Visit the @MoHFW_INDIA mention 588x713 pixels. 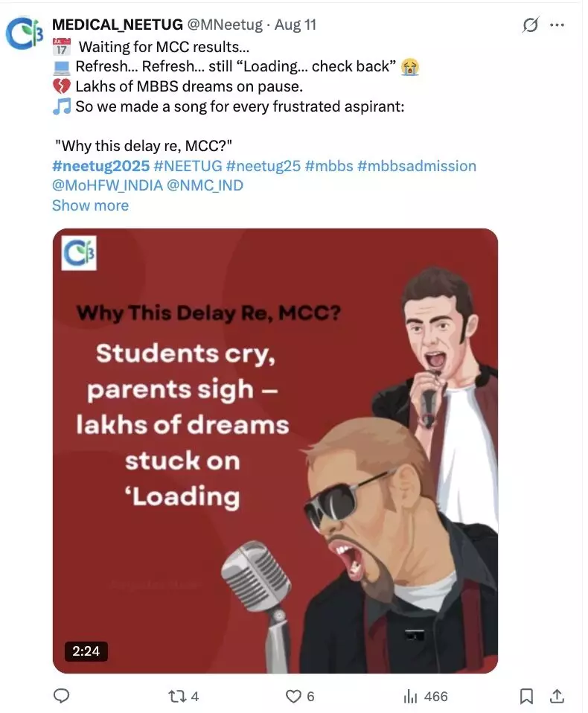107,185
